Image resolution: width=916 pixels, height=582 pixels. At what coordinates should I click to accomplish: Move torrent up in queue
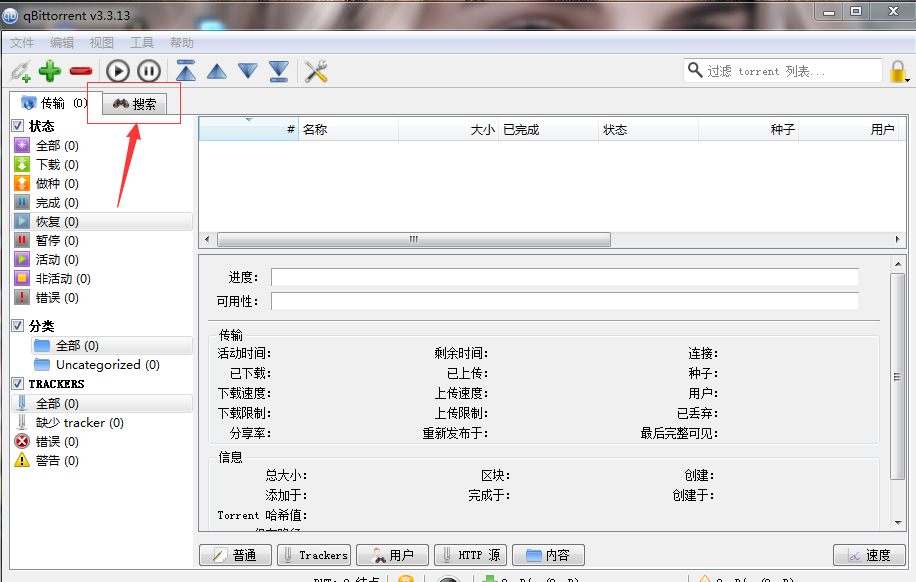(217, 72)
